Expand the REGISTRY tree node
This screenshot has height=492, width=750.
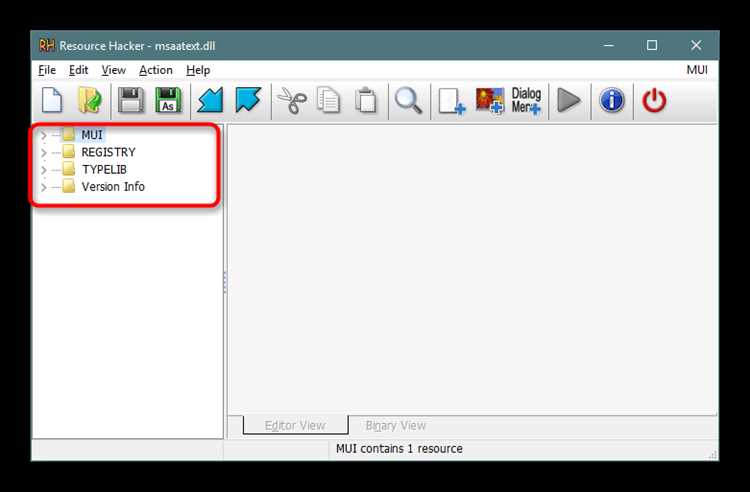click(x=44, y=153)
